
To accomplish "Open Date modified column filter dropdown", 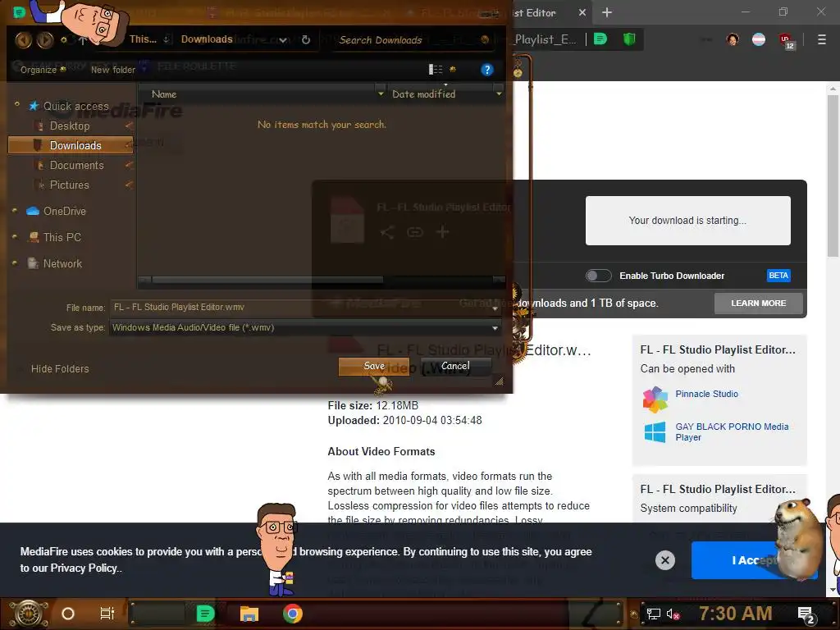I will [499, 94].
